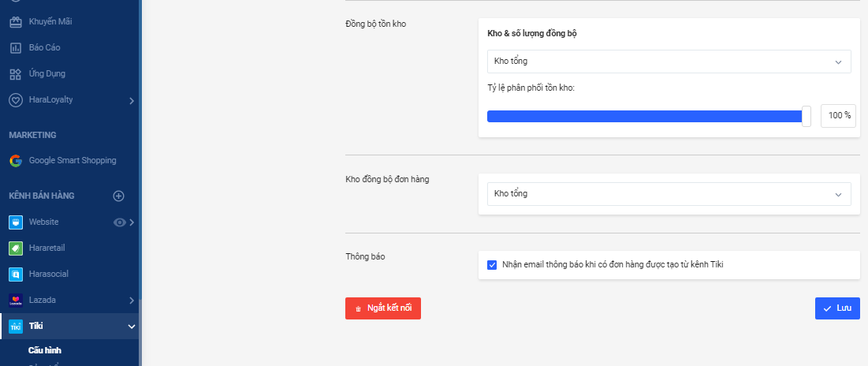Viewport: 868px width, 366px height.
Task: Open the order sync warehouse dropdown
Action: (669, 194)
